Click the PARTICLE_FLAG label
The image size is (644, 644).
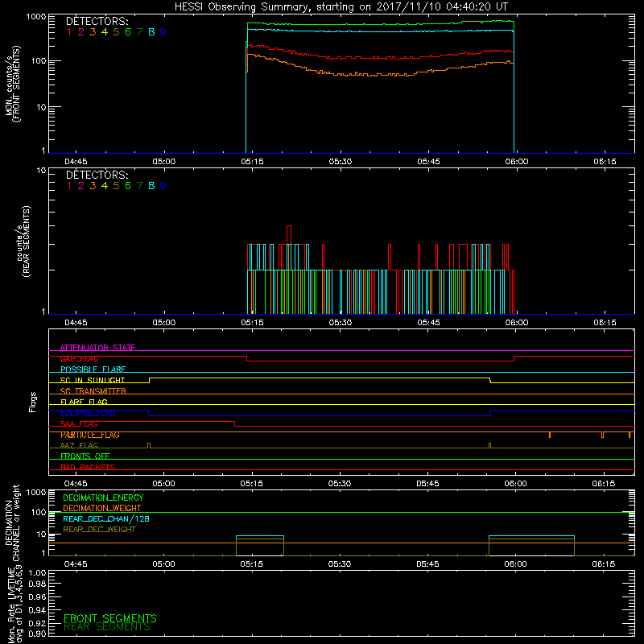pyautogui.click(x=90, y=435)
